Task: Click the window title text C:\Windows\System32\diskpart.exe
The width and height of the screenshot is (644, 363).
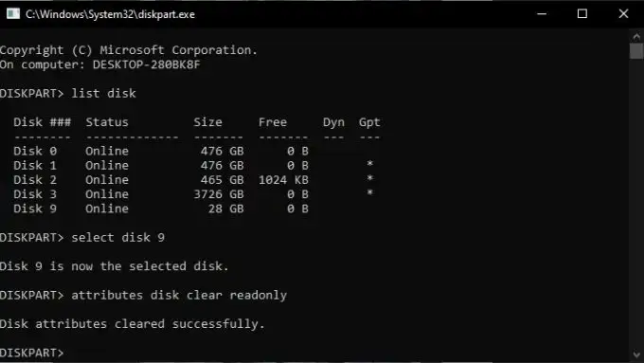Action: tap(110, 14)
